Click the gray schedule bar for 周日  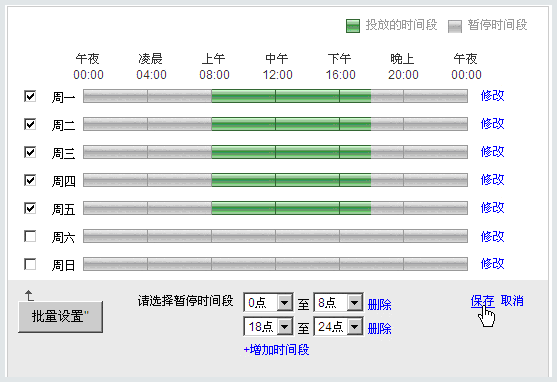275,264
